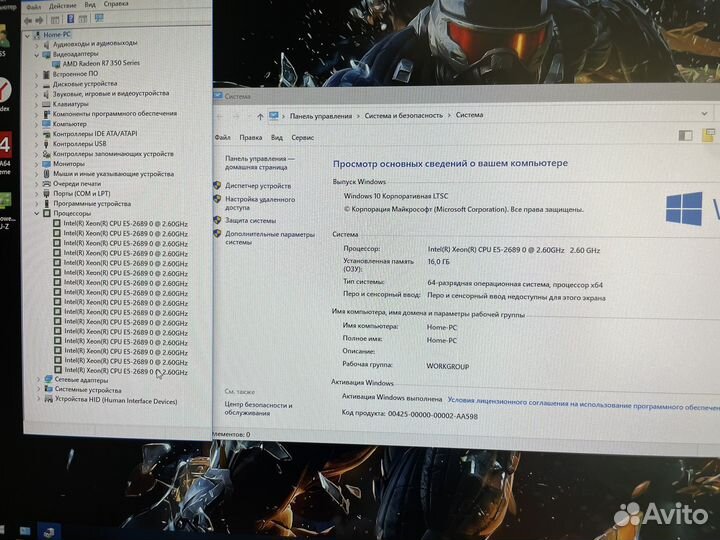Click the Клавиатуры keyboard icon
This screenshot has height=540, width=720.
pyautogui.click(x=46, y=105)
